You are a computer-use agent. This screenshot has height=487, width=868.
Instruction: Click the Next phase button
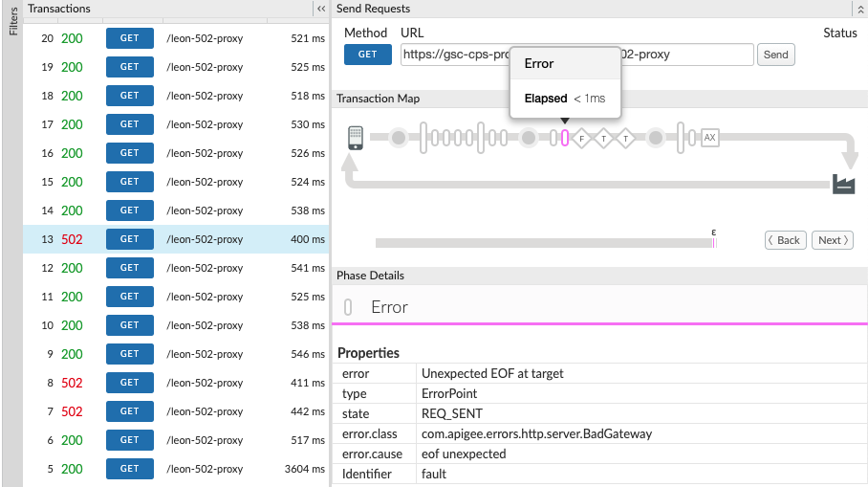point(833,240)
